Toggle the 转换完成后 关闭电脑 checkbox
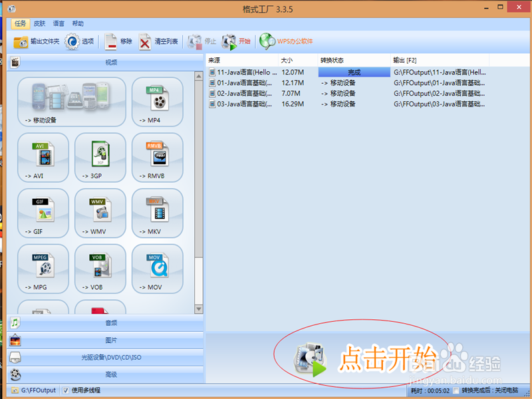Image resolution: width=532 pixels, height=399 pixels. point(456,390)
